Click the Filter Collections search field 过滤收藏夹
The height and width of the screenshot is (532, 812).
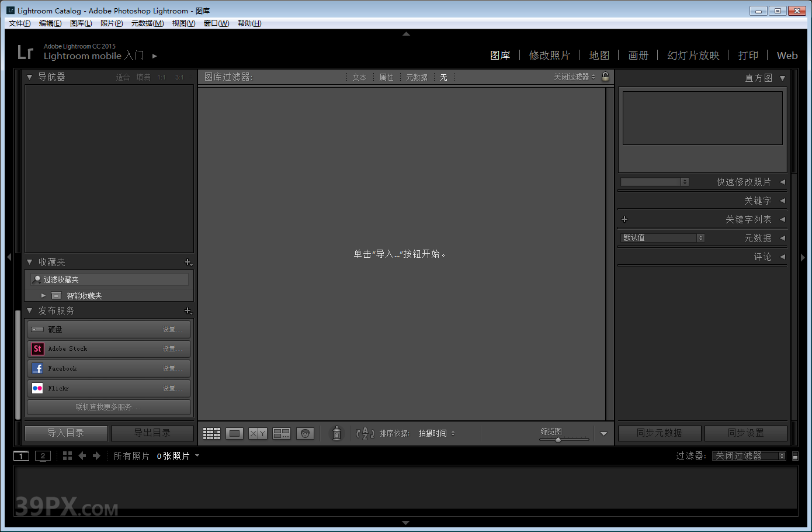tap(110, 279)
